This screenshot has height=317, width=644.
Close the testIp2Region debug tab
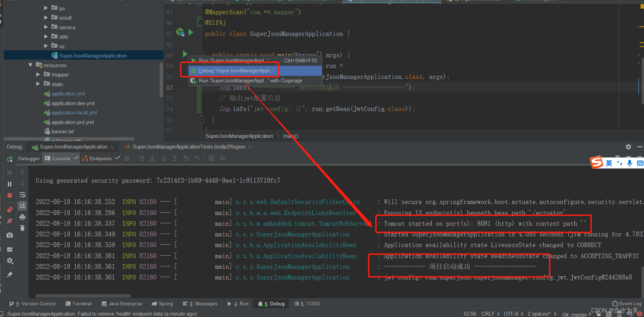click(x=250, y=147)
